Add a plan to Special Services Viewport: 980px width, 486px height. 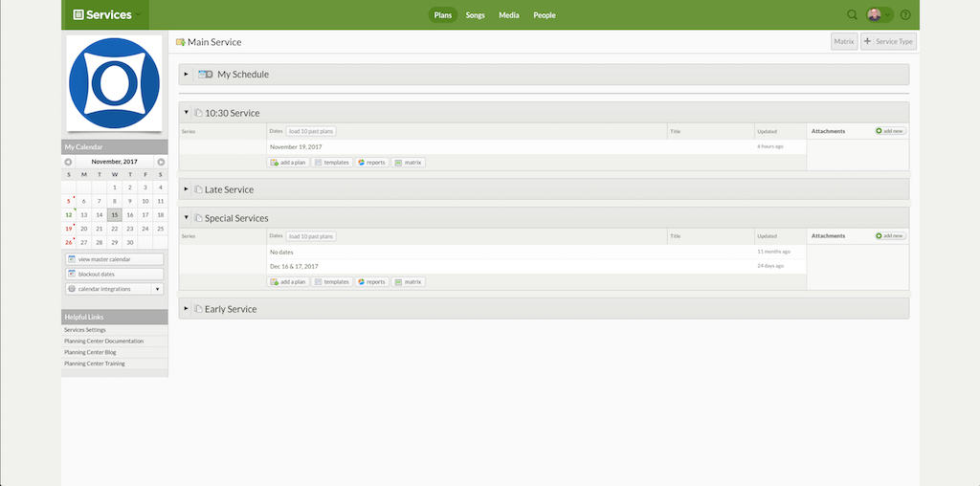tap(288, 281)
